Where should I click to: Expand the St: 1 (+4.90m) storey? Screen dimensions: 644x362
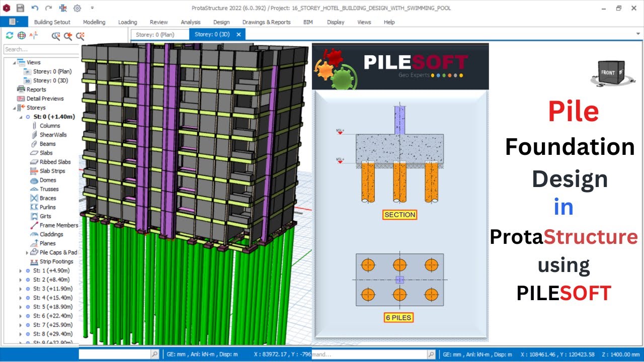coord(21,270)
